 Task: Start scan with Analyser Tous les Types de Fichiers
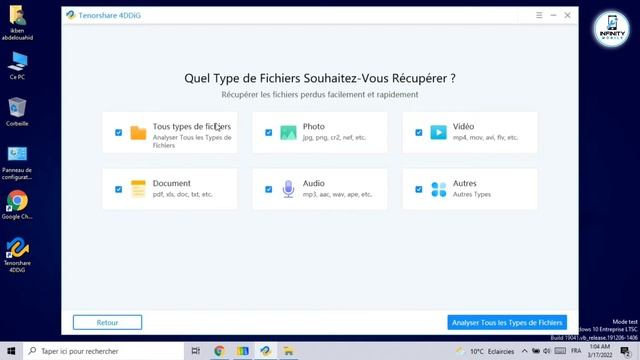tap(507, 322)
